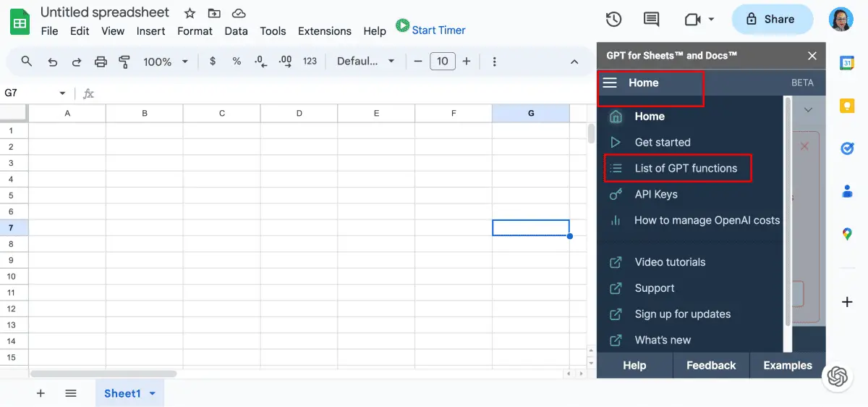Screen dimensions: 868x407
Task: Open Google Calendar side panel icon
Action: (847, 63)
